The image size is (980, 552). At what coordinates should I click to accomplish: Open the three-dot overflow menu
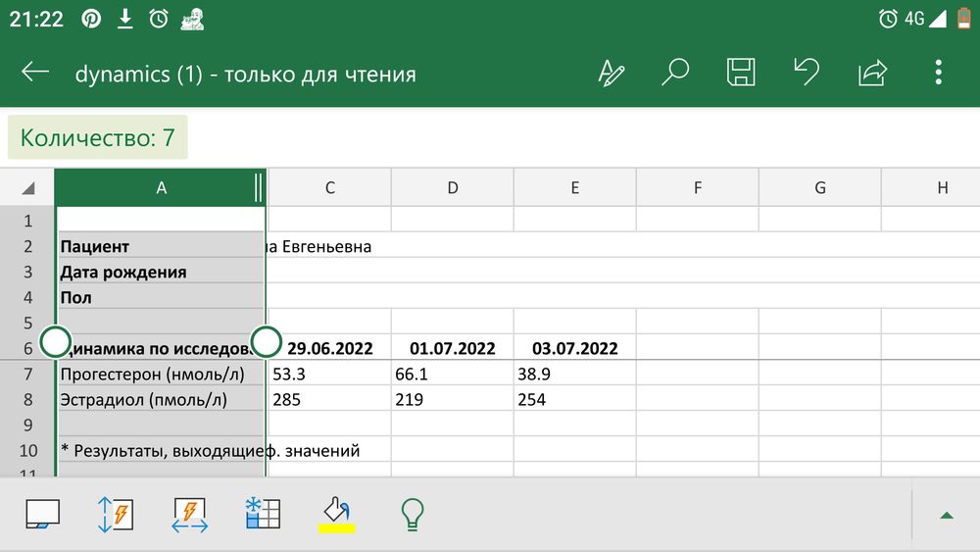coord(938,73)
